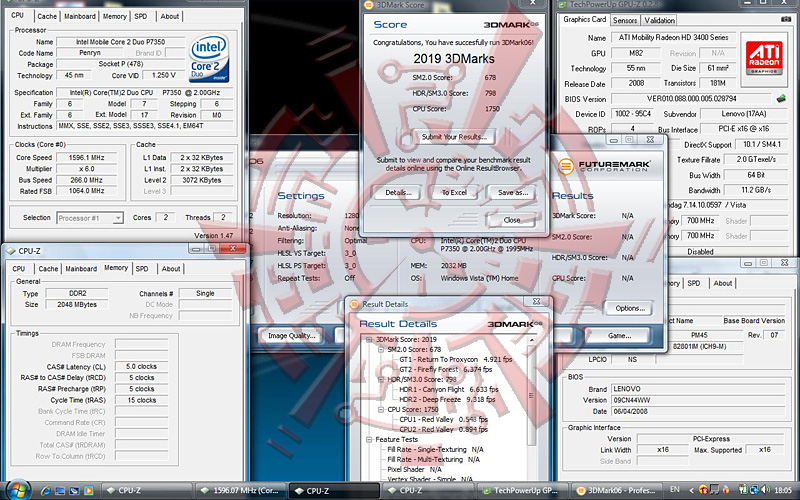Click the green BIOS save chip icon in GPU-Z
This screenshot has width=800, height=500.
[781, 98]
